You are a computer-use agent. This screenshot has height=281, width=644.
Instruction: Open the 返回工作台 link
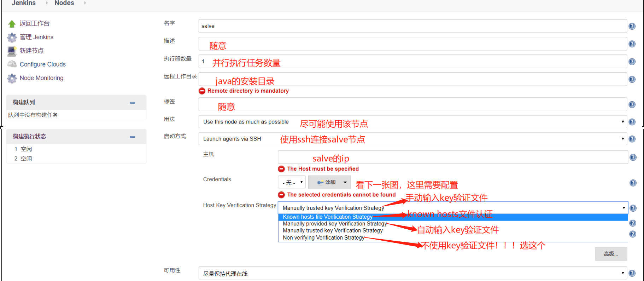[35, 24]
